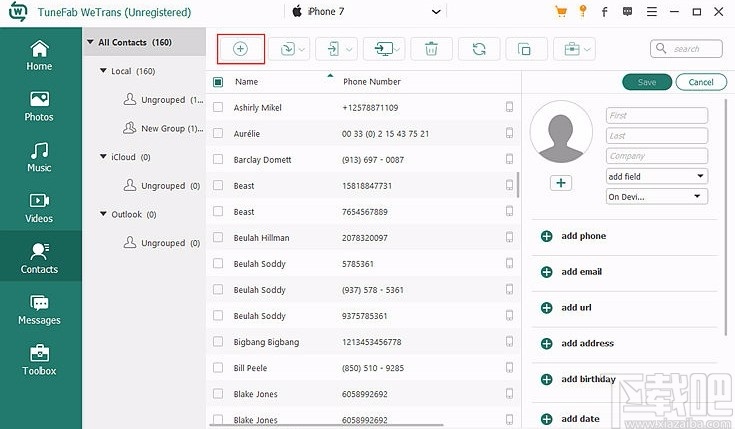Viewport: 735px width, 429px height.
Task: Check the Barclay Domett contact checkbox
Action: [218, 159]
